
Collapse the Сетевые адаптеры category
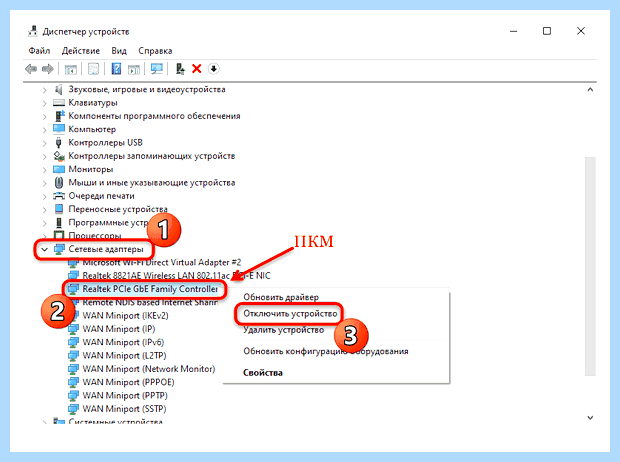click(44, 249)
